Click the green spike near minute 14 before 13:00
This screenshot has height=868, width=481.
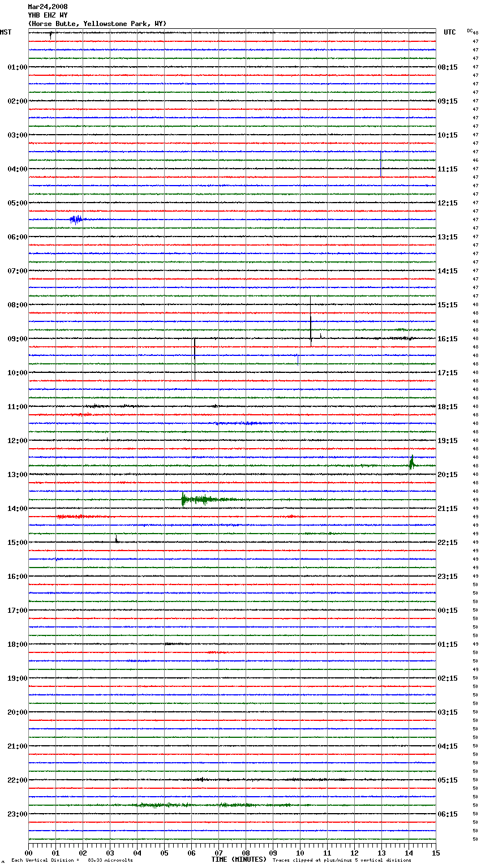(x=412, y=463)
